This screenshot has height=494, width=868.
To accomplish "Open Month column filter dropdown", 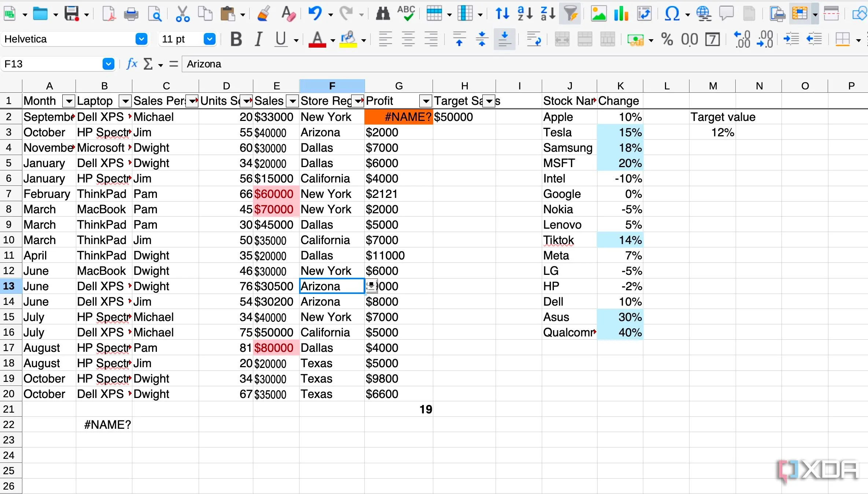I will [x=69, y=101].
